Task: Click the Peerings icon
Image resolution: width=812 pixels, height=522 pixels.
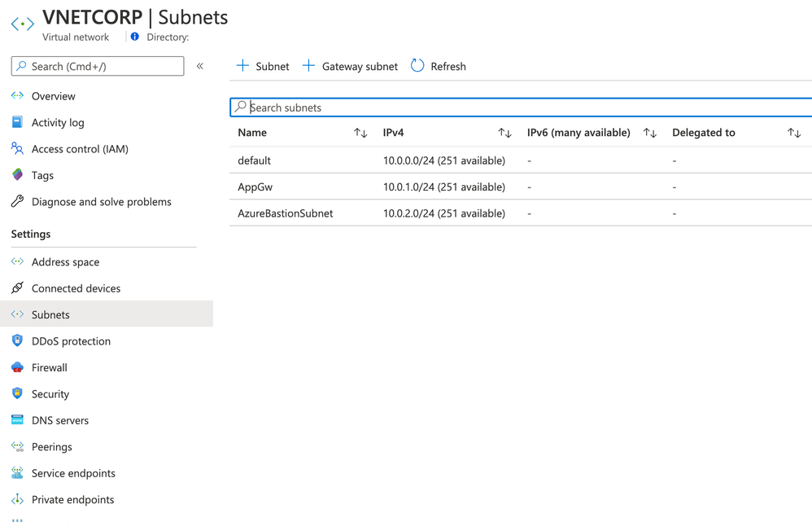Action: 17,446
